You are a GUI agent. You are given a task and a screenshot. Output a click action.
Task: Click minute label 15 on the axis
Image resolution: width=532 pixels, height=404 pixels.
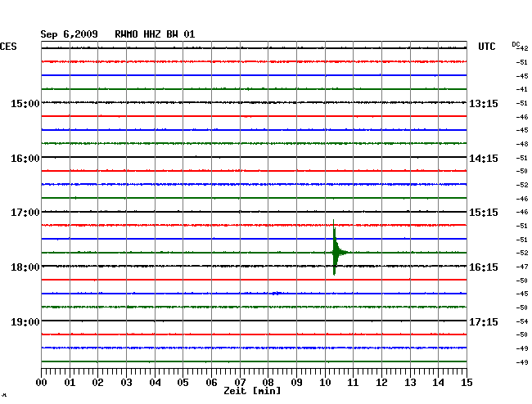pyautogui.click(x=467, y=383)
